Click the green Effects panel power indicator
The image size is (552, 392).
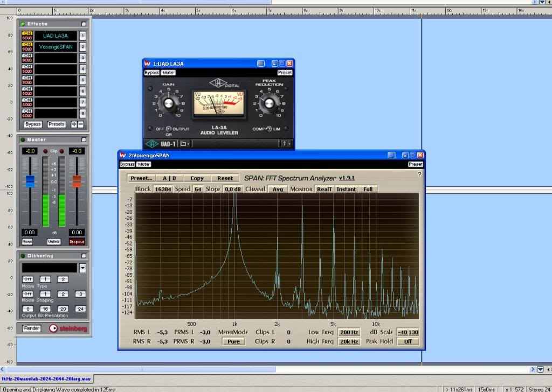[x=23, y=24]
